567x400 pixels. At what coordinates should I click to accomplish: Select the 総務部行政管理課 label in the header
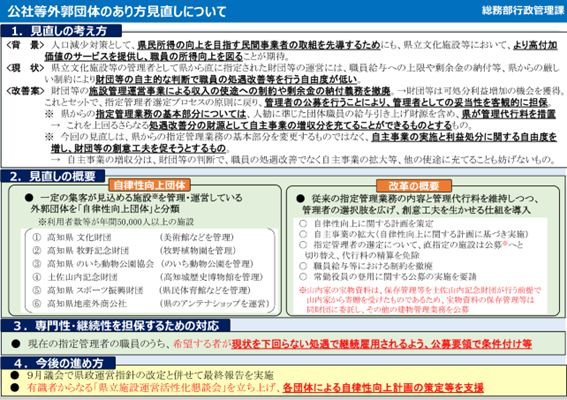pyautogui.click(x=523, y=10)
